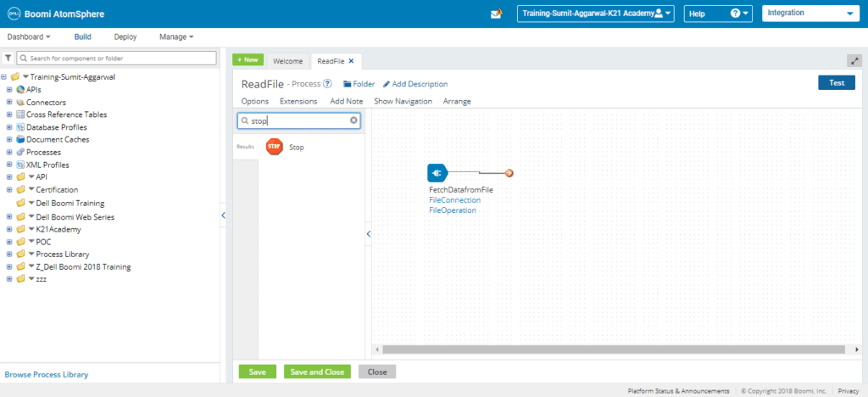Click the Dell Boomi Training folder icon
The height and width of the screenshot is (397, 868).
coord(20,203)
